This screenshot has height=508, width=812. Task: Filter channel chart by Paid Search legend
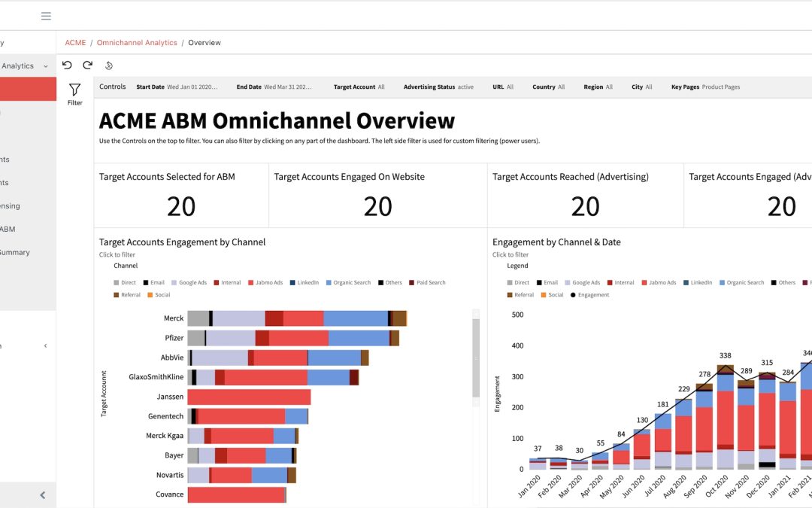[x=427, y=282]
